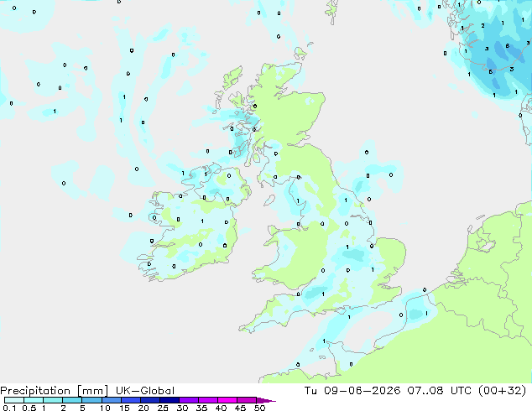The width and height of the screenshot is (532, 411).
Task: Pick the 1–2 mm legend color box
Action: tap(53, 400)
